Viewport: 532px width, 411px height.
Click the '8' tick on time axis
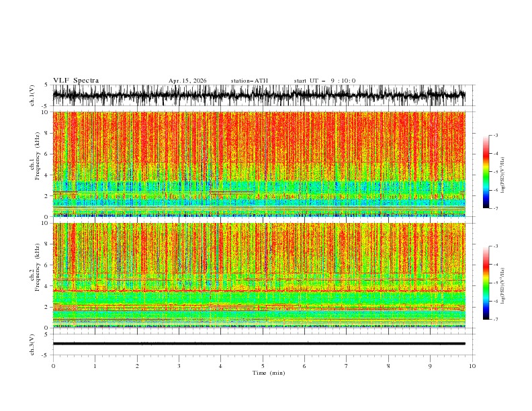(388, 366)
